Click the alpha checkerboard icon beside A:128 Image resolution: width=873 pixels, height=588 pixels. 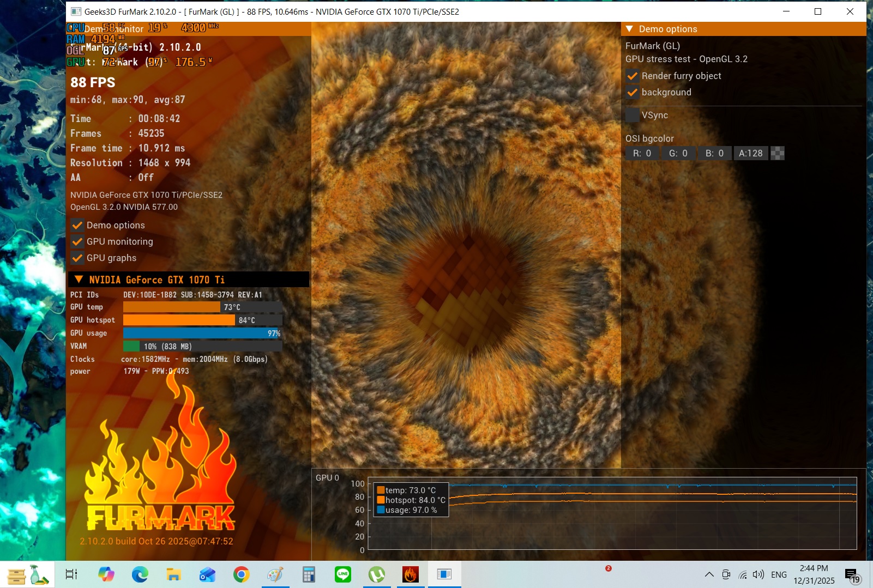(x=778, y=154)
